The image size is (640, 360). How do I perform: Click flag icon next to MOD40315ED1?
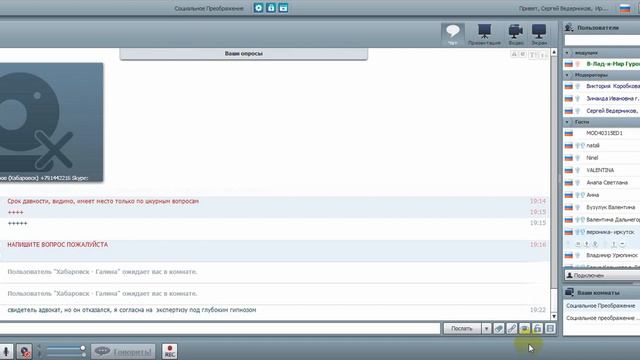[569, 133]
